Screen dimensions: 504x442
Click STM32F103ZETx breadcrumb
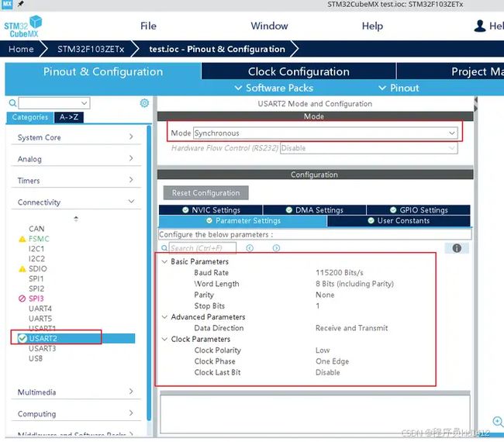[91, 49]
